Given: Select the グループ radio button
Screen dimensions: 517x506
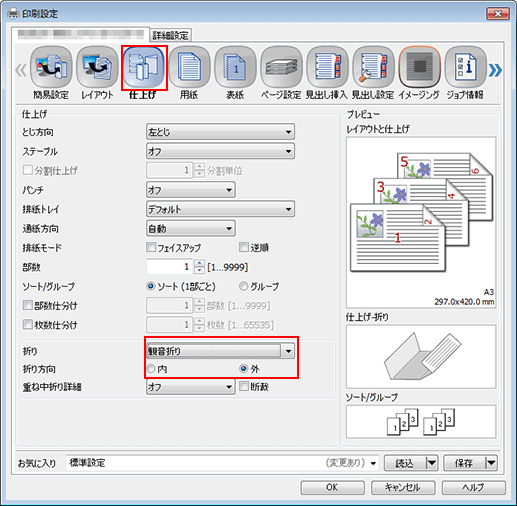Looking at the screenshot, I should click(244, 286).
